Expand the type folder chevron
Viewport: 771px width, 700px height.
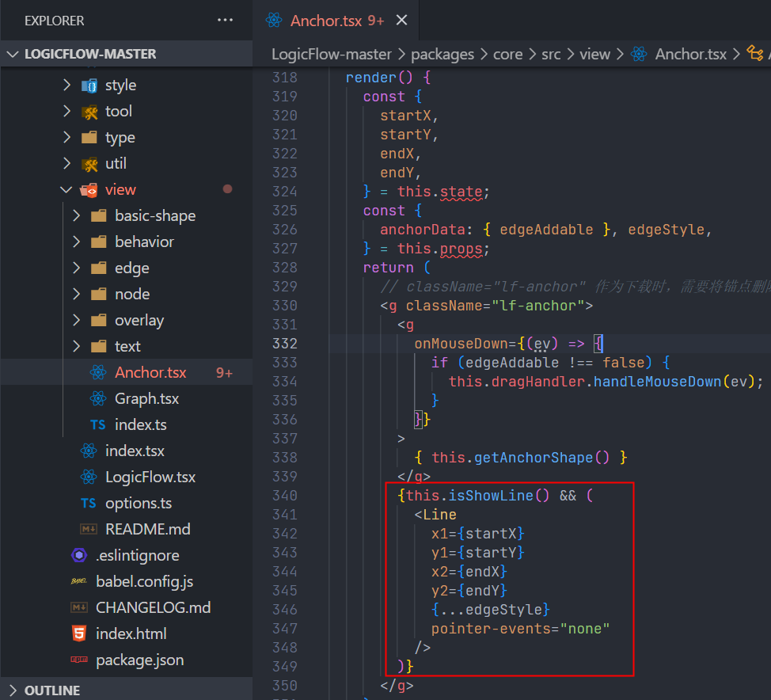pyautogui.click(x=66, y=137)
